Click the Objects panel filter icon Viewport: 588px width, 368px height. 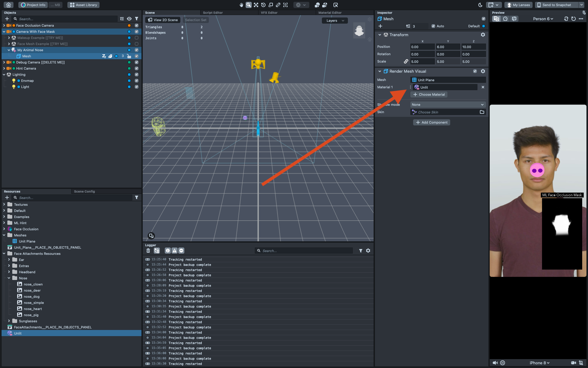[x=137, y=19]
